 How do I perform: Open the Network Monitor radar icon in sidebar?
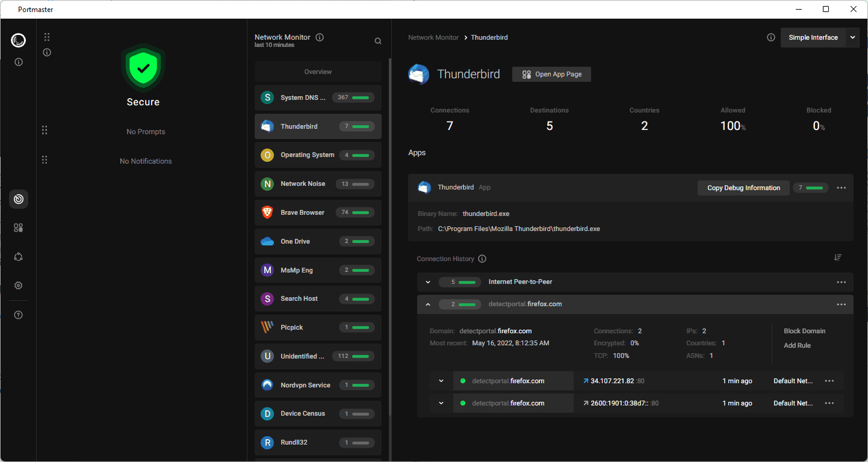click(19, 199)
